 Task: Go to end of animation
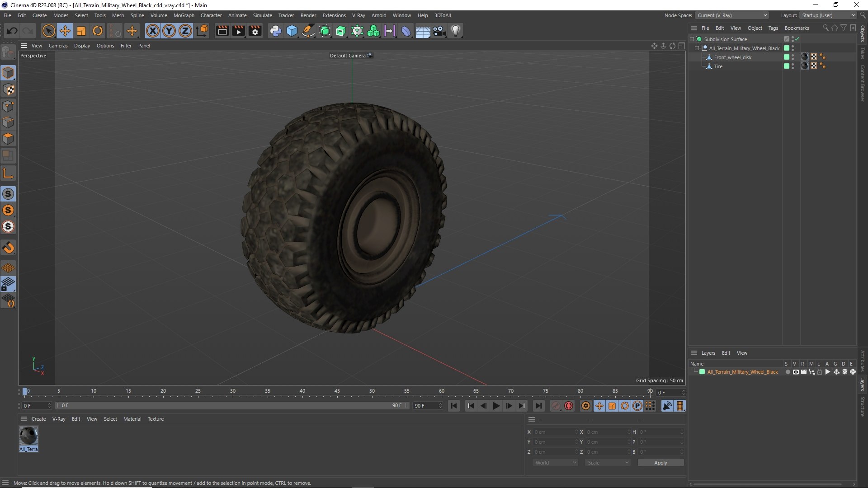(538, 406)
